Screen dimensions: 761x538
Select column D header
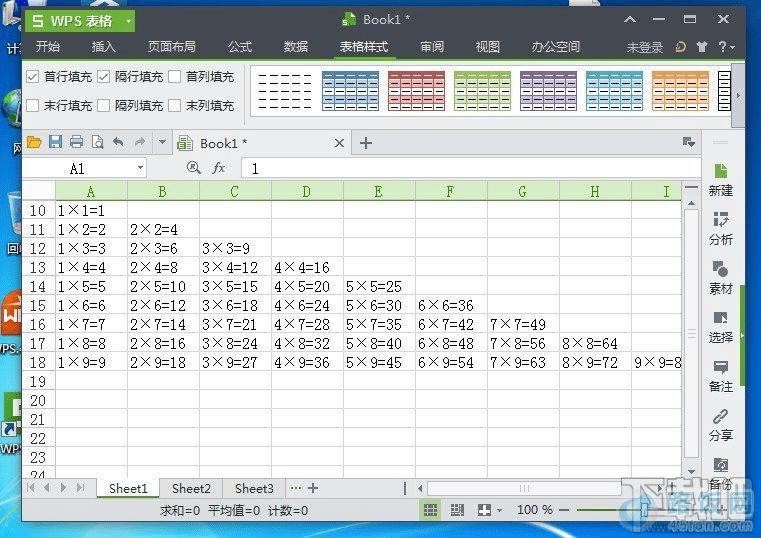click(307, 191)
